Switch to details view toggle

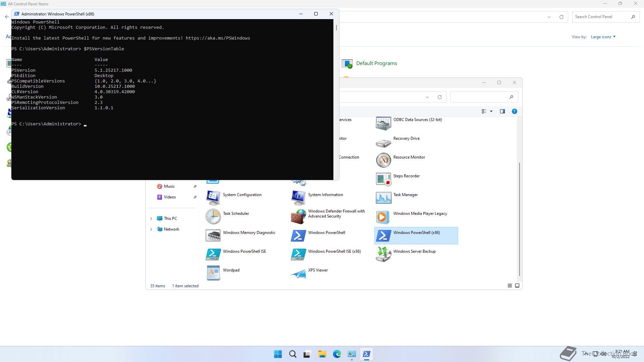[x=509, y=286]
